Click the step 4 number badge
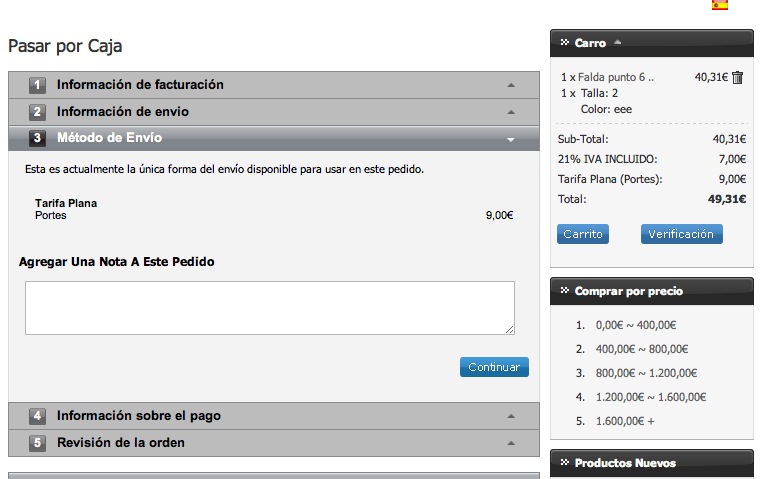 click(x=37, y=416)
